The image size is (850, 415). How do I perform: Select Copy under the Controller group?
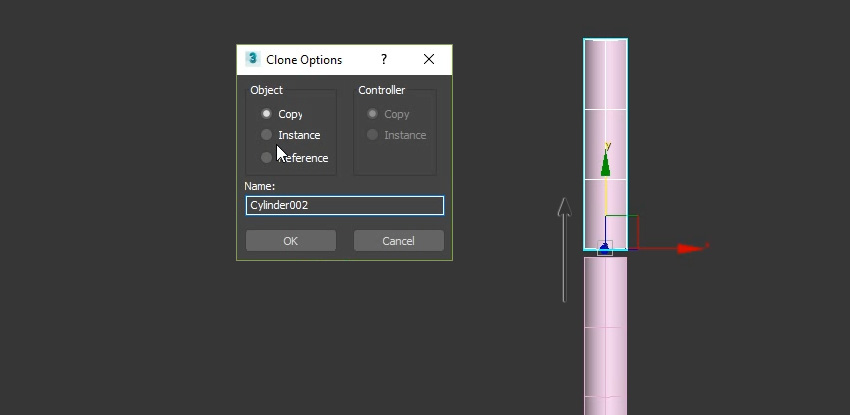coord(373,114)
